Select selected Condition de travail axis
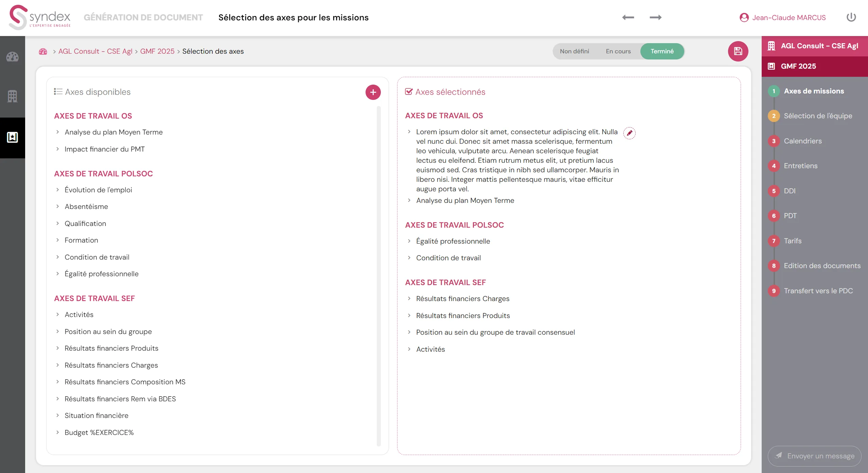 (x=448, y=258)
